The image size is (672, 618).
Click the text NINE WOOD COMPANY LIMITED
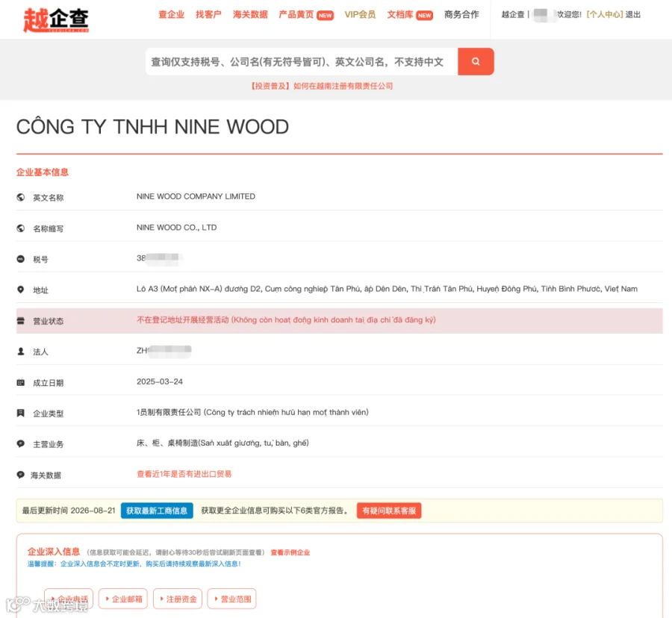click(196, 196)
